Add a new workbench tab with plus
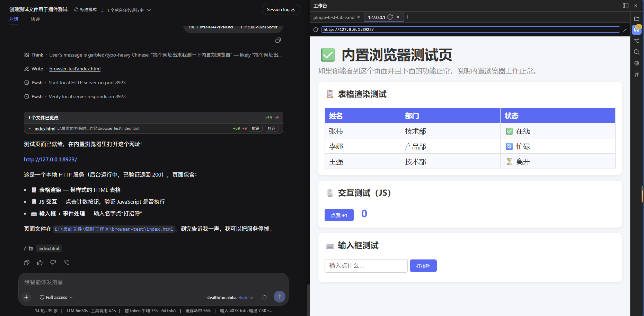The width and height of the screenshot is (644, 316). 407,17
